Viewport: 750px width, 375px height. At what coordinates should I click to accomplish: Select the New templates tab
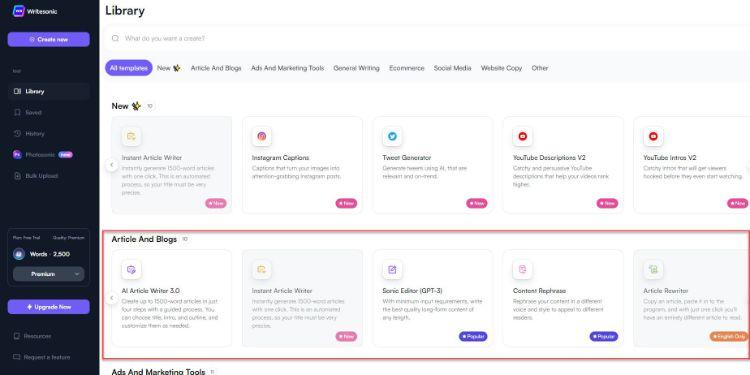[x=168, y=68]
